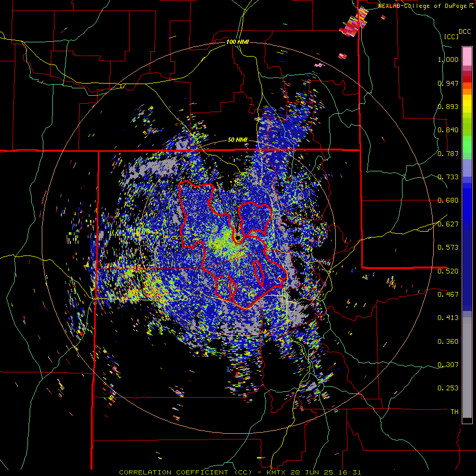Select the 0.787 scale value
The image size is (476, 476).
coord(448,153)
